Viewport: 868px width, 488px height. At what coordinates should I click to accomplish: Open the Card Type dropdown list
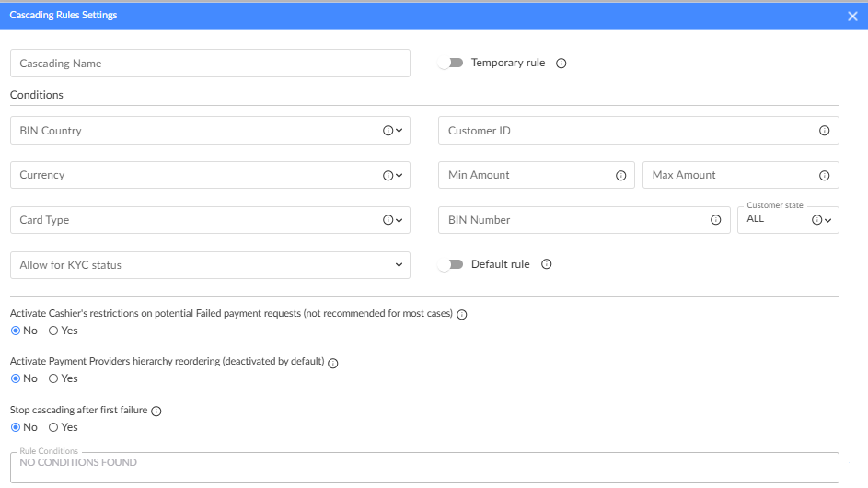pyautogui.click(x=399, y=220)
